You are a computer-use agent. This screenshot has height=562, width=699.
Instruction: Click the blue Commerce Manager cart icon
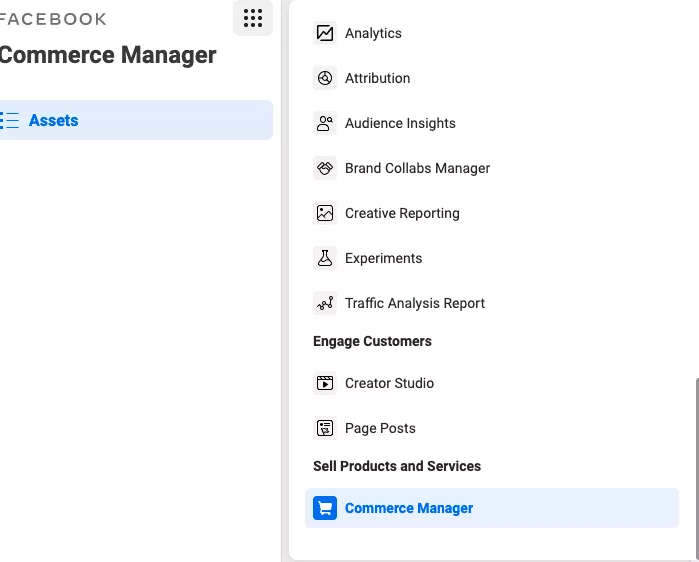click(x=325, y=508)
